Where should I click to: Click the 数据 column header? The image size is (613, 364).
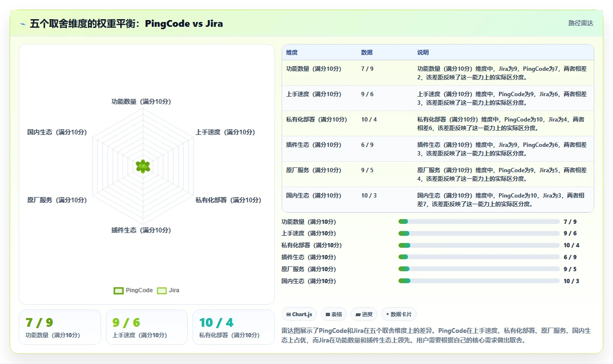[367, 53]
